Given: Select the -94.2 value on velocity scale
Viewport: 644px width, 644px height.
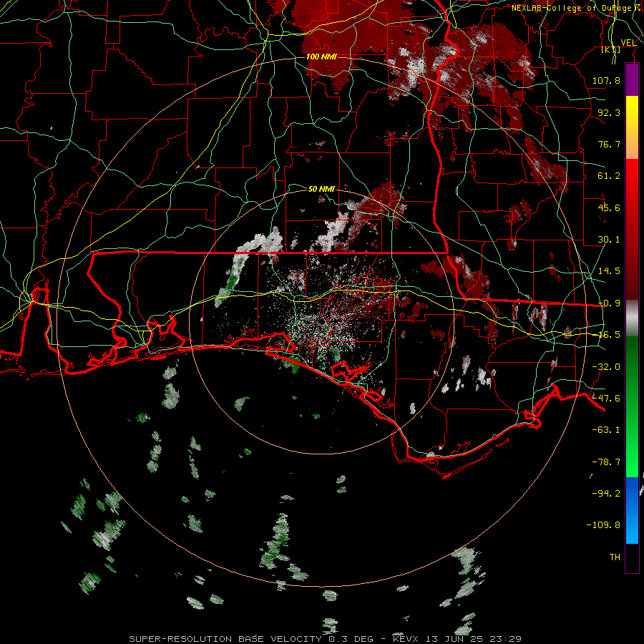Looking at the screenshot, I should (x=606, y=494).
